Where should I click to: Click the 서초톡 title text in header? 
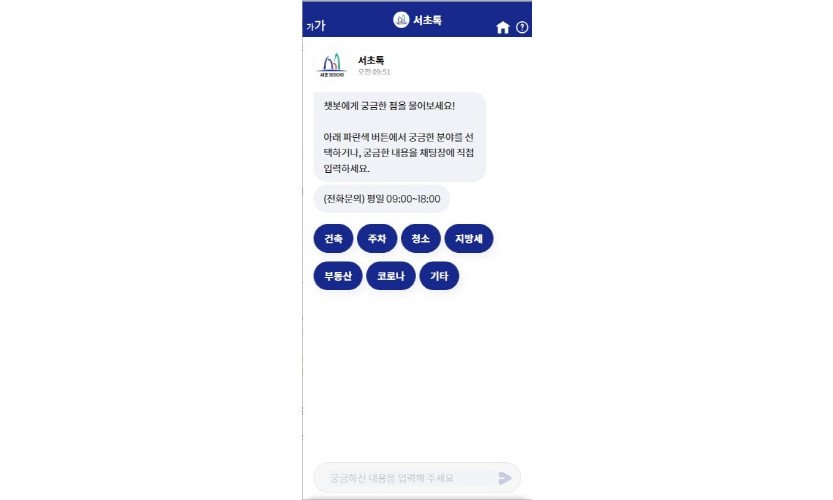click(428, 20)
